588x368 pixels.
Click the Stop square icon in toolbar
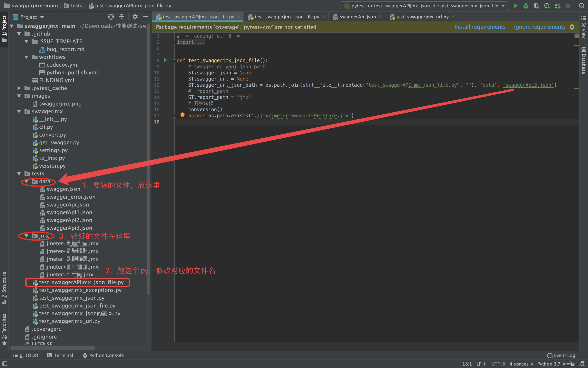click(x=568, y=6)
